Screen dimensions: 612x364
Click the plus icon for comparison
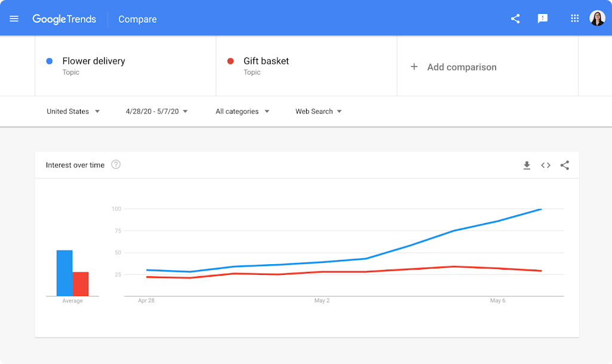pos(414,67)
